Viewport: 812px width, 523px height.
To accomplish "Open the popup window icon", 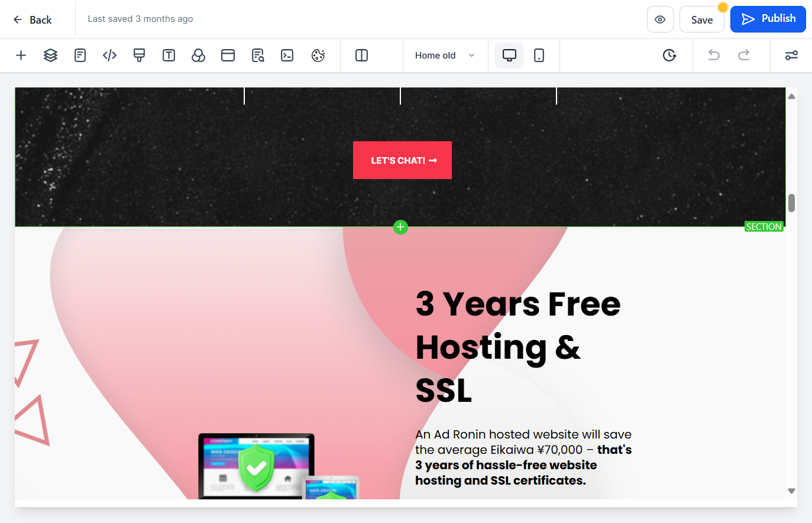I will (228, 56).
